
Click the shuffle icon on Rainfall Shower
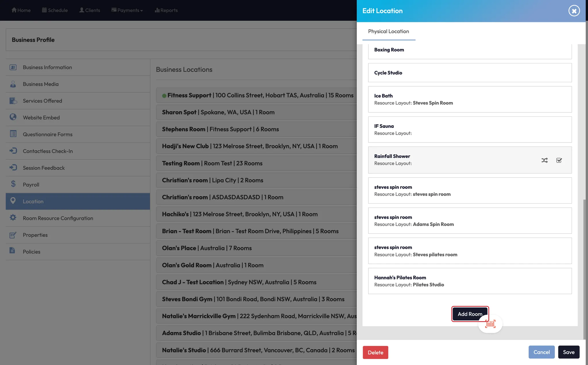544,160
